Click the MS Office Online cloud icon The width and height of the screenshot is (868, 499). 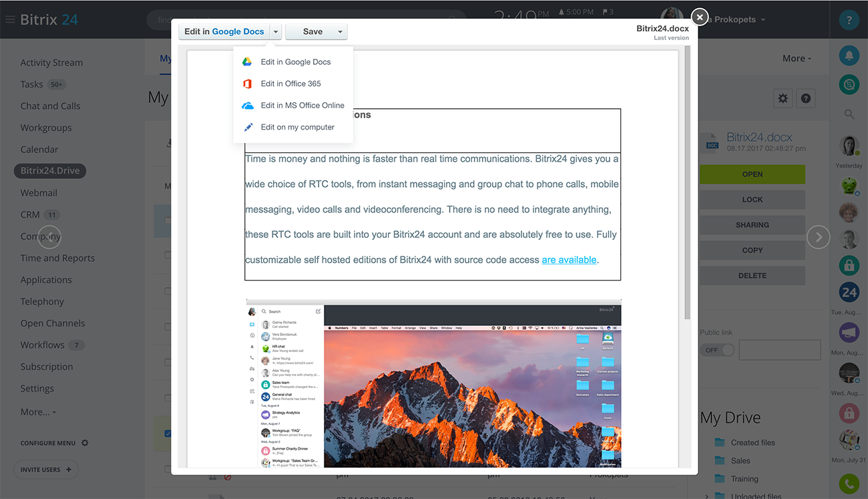247,106
